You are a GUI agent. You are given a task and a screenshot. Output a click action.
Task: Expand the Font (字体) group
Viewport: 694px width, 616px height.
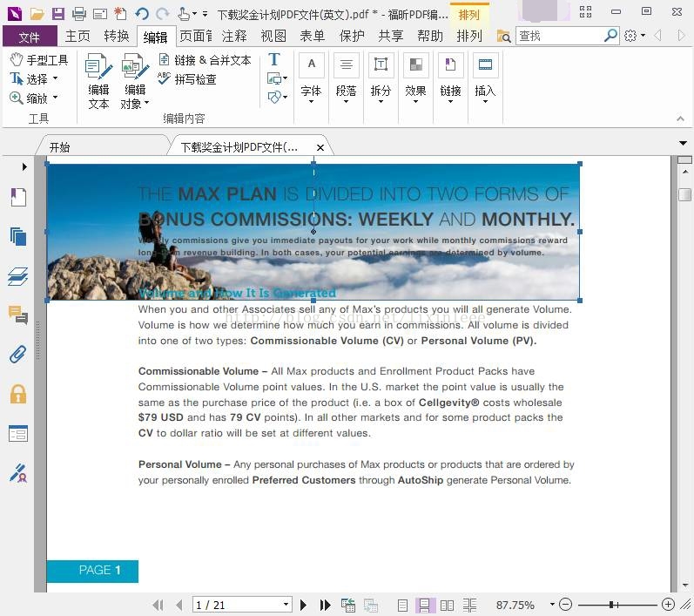(311, 78)
